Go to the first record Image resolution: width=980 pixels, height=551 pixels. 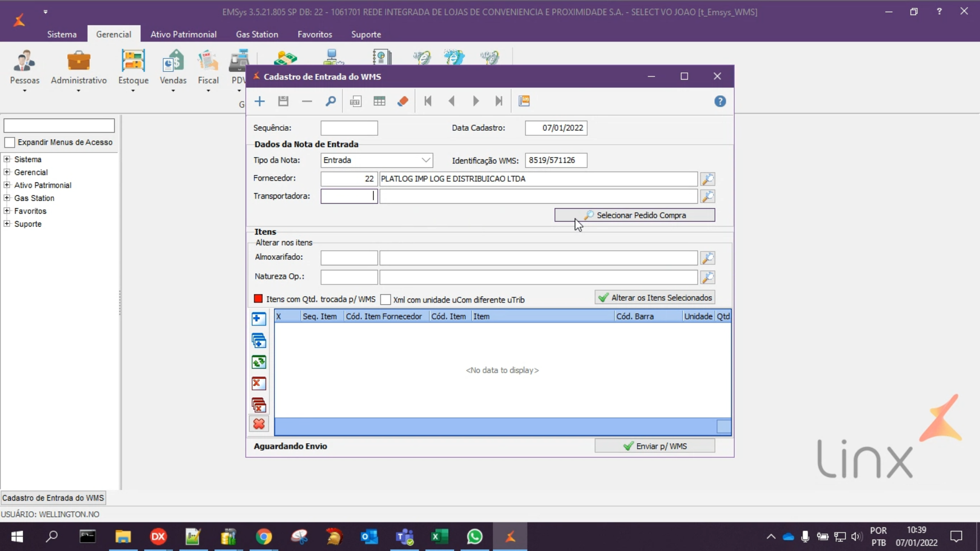tap(428, 102)
